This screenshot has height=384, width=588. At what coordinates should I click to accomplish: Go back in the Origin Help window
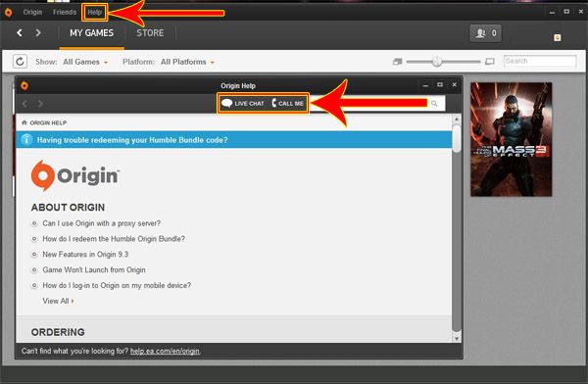click(24, 104)
